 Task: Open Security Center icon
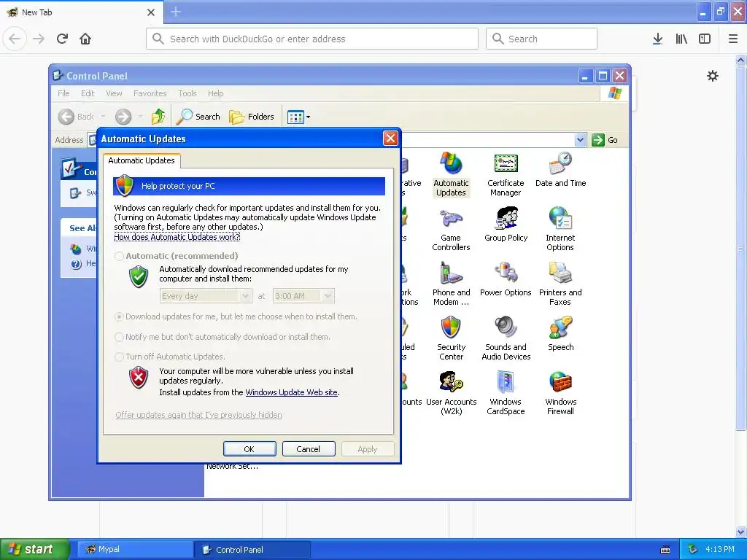(451, 338)
